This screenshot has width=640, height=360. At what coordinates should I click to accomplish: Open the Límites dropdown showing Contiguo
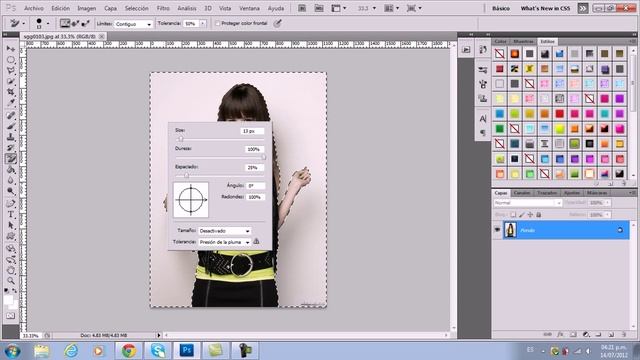pyautogui.click(x=133, y=24)
